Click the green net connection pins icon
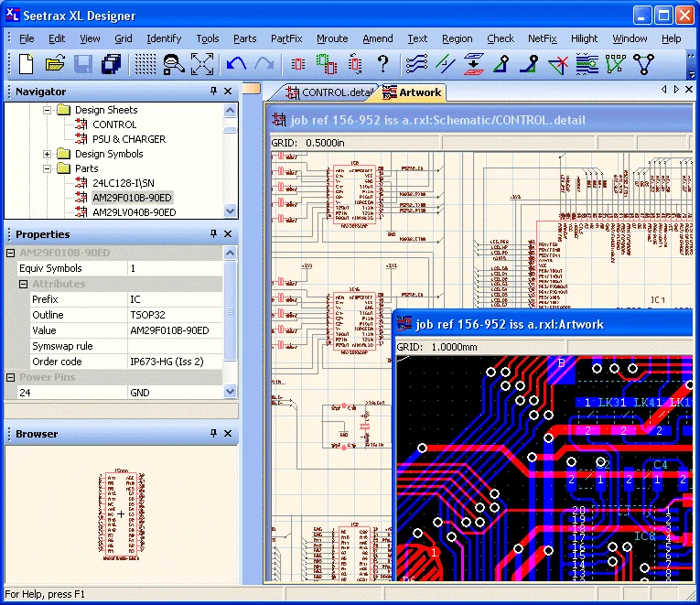 click(x=615, y=64)
